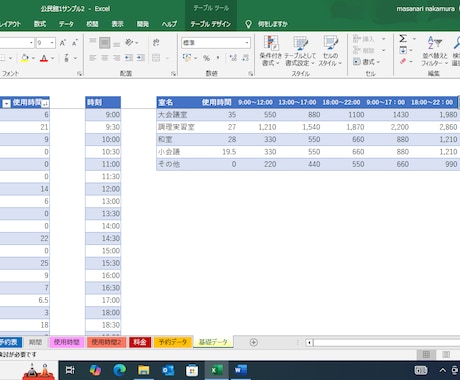Open セルのスタイル cell styles
Viewport: 460px width, 380px height.
(330, 51)
